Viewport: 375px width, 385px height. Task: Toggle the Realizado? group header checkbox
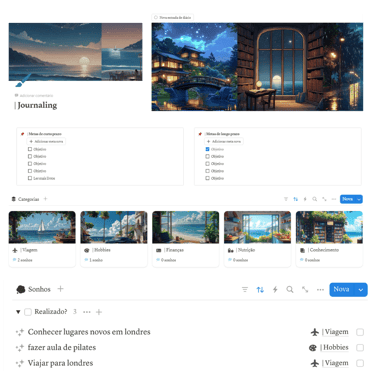click(x=28, y=312)
